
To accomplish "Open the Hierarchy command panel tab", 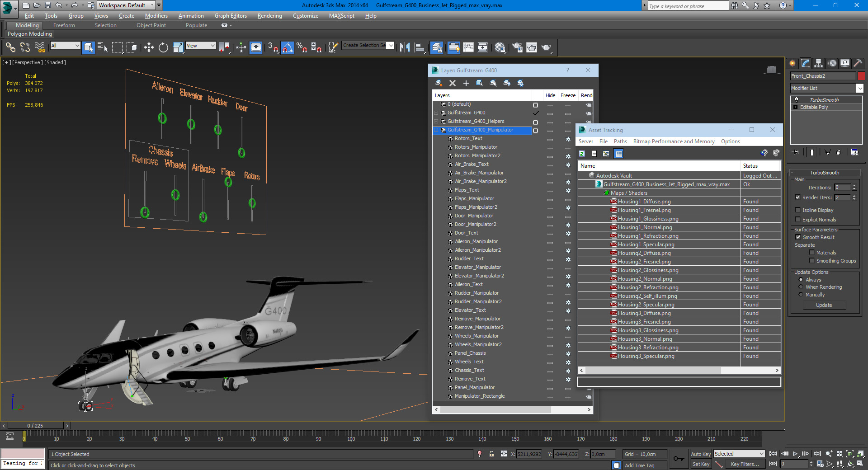I will (x=818, y=63).
